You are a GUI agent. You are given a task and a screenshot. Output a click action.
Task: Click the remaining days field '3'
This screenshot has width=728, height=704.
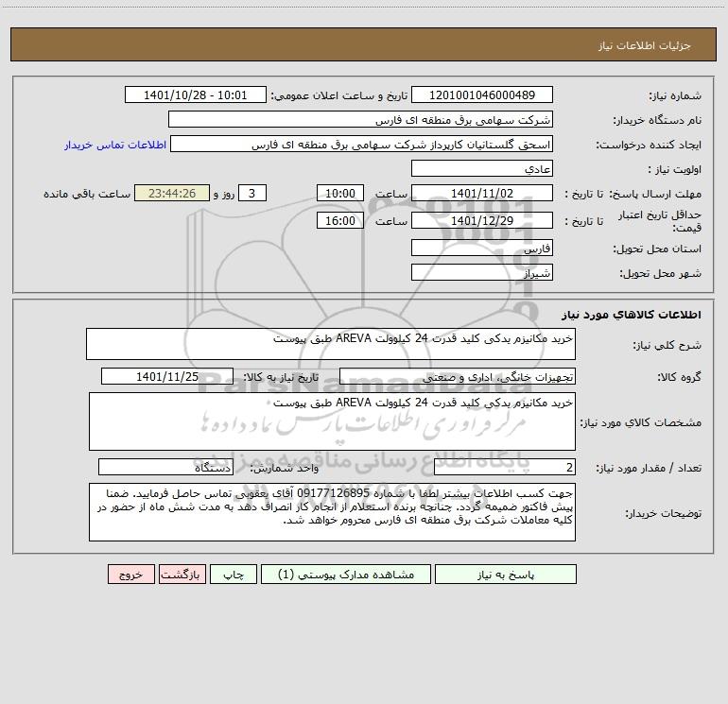[x=252, y=193]
